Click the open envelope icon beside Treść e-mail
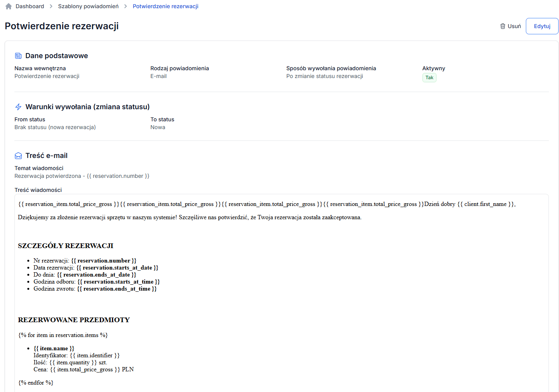This screenshot has height=392, width=559. [18, 156]
